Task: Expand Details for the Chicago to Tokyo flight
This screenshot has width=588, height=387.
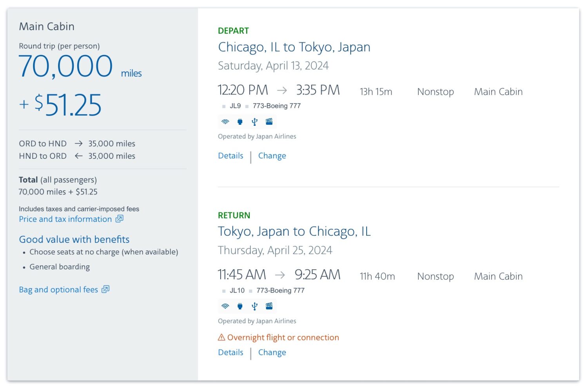Action: point(230,156)
